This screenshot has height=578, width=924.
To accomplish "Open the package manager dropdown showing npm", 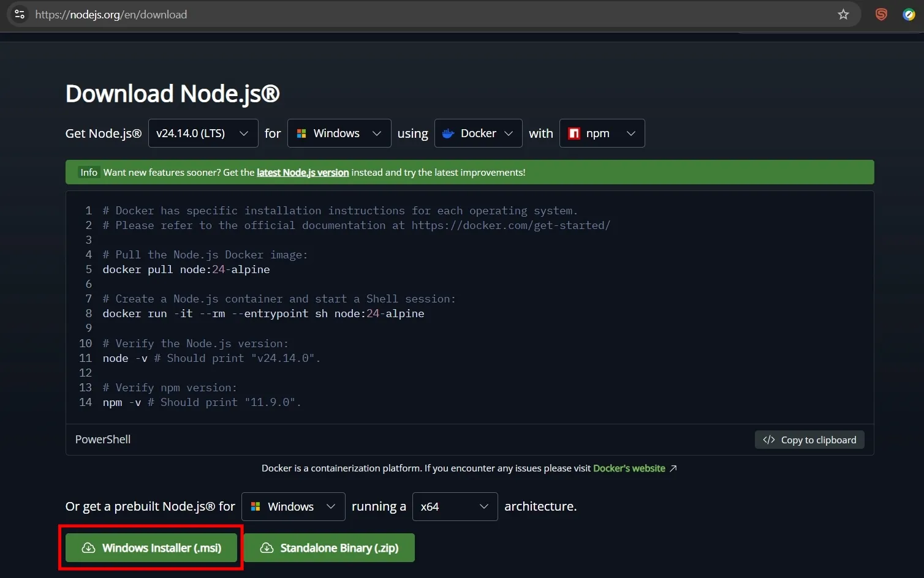I will [x=602, y=133].
